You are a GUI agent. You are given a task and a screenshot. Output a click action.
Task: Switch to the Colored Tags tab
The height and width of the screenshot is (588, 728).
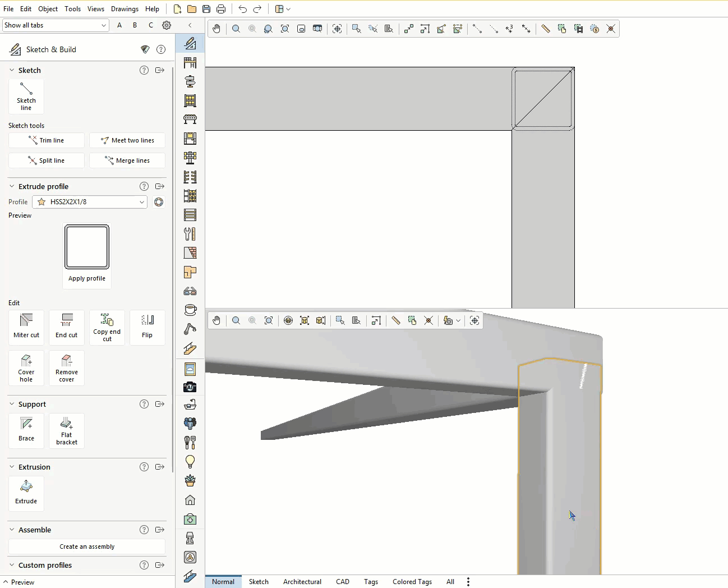412,582
